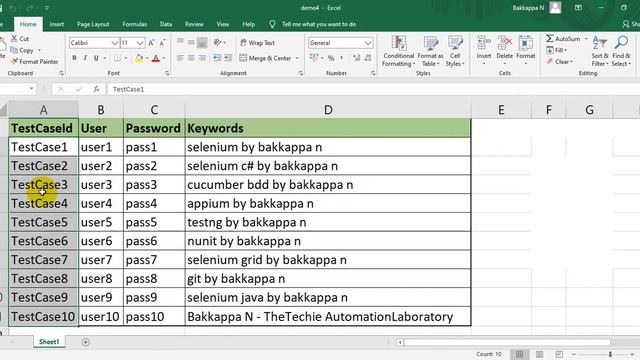The width and height of the screenshot is (640, 360).
Task: Decrease decimal places
Action: [368, 58]
